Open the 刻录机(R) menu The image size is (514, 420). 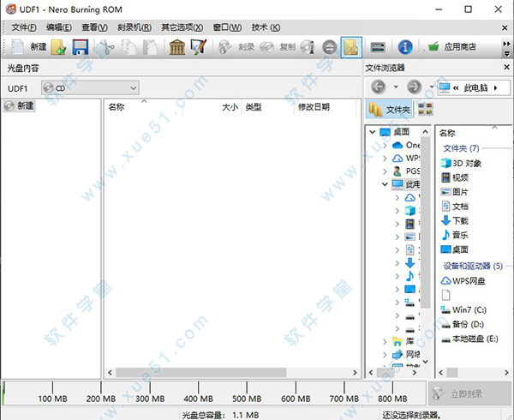(x=134, y=27)
